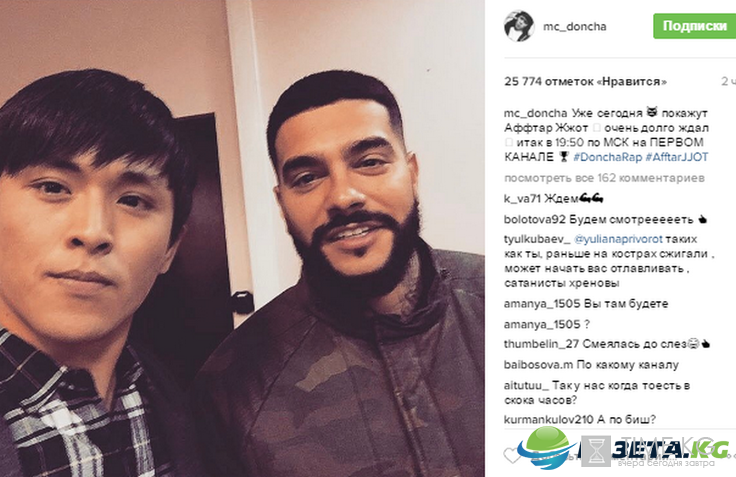
Task: Click the Подписки follow button
Action: 695,26
